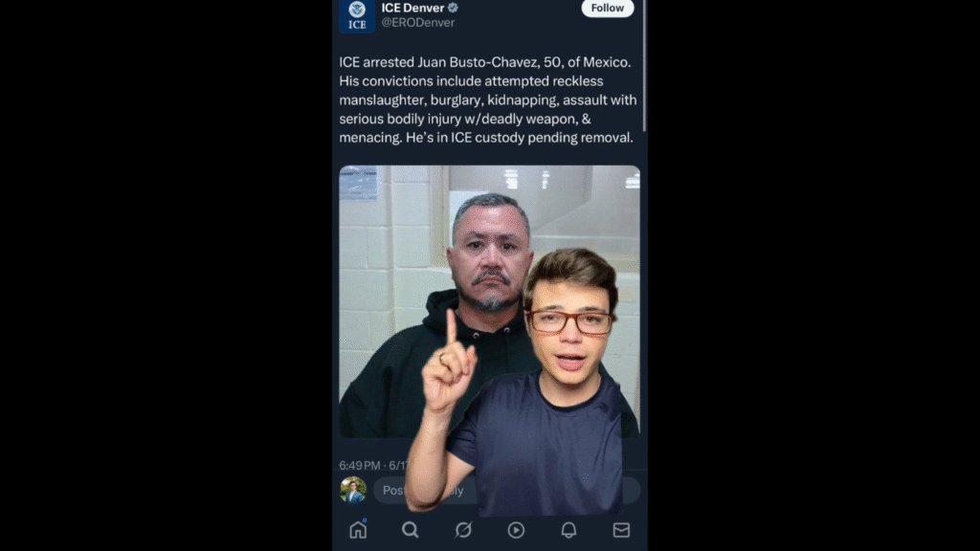
Task: Open the @ERODenver handle link
Action: 417,23
